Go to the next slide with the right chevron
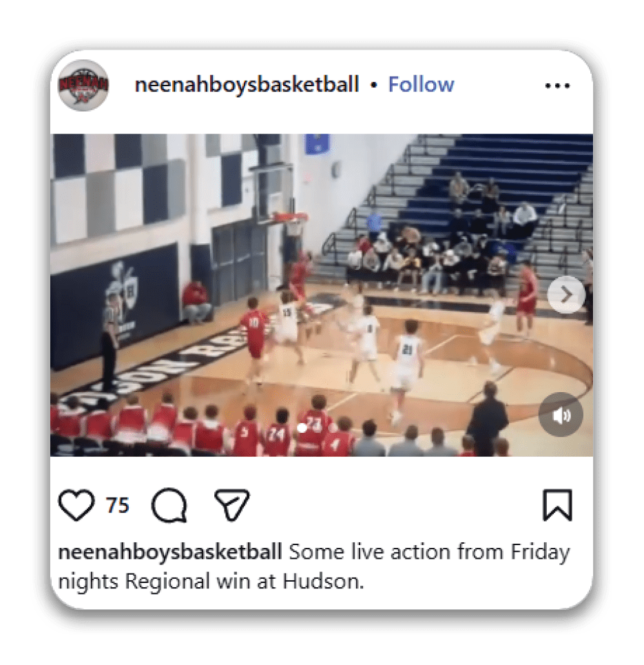 click(566, 295)
